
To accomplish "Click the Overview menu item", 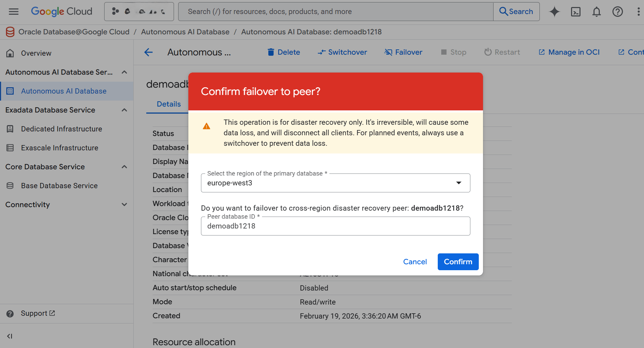I will 36,53.
